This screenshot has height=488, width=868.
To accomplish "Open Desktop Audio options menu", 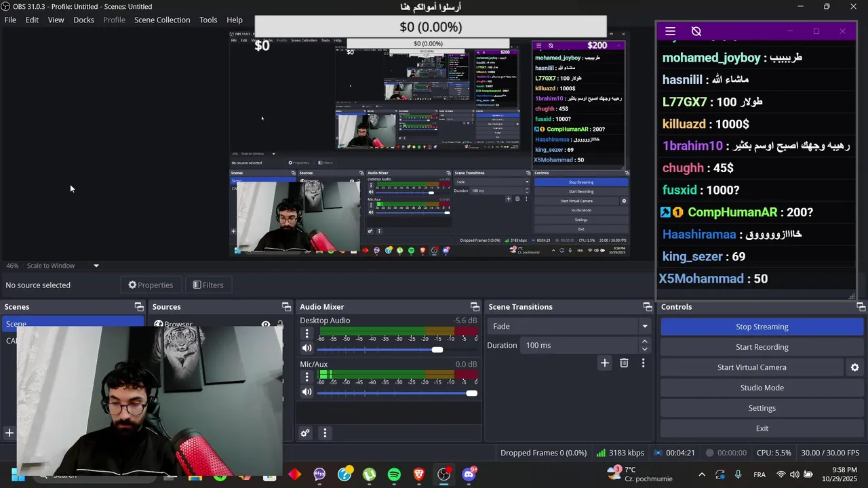I will [307, 333].
